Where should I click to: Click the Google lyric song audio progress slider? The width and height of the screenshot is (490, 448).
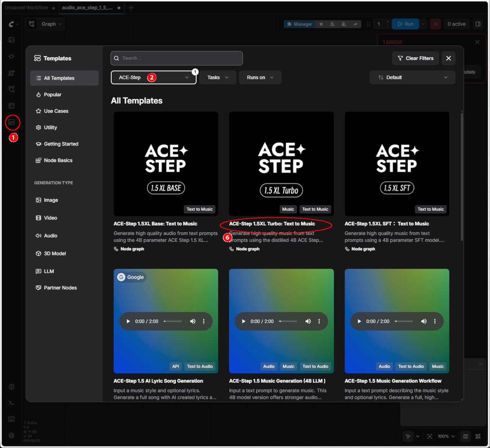173,321
